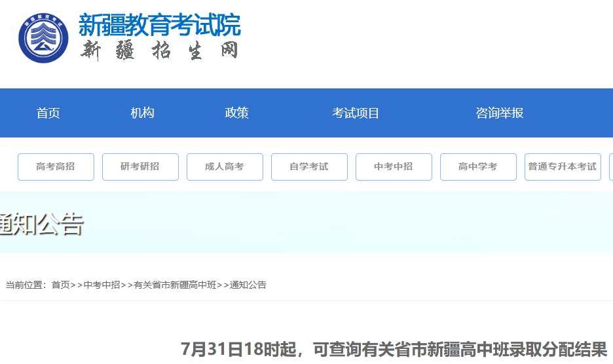Open the 政策 navigation menu item

coord(236,113)
